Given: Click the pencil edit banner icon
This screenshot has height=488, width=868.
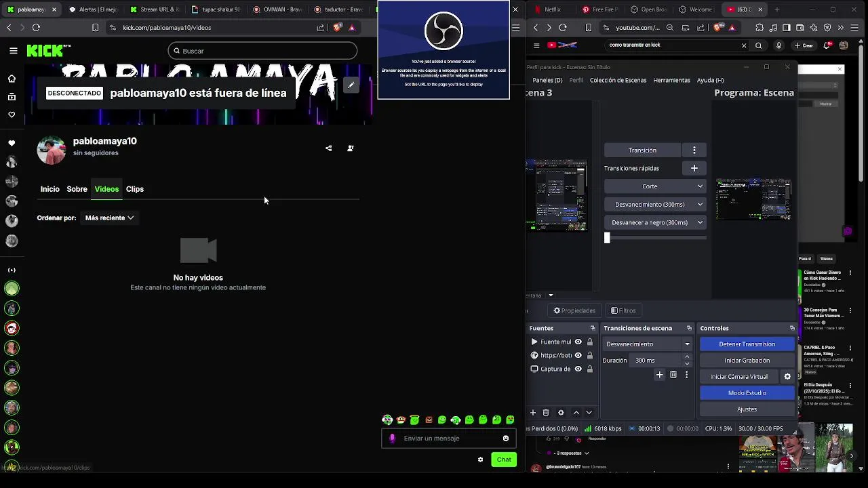Looking at the screenshot, I should [351, 85].
